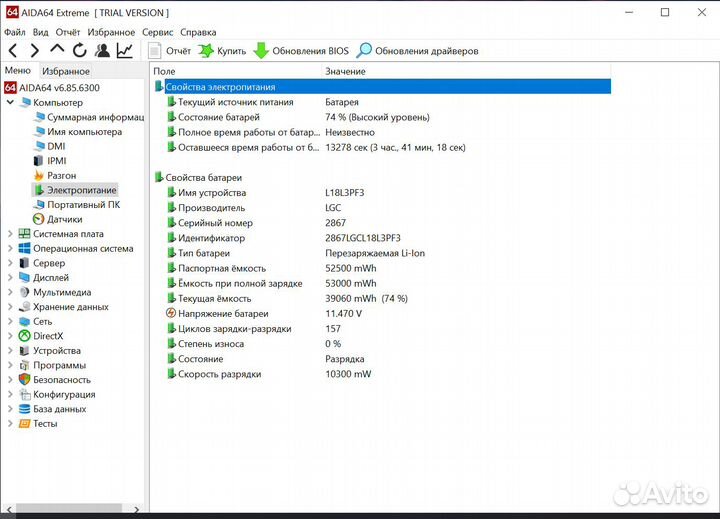Expand the Сервер tree node
The image size is (720, 519).
point(10,263)
